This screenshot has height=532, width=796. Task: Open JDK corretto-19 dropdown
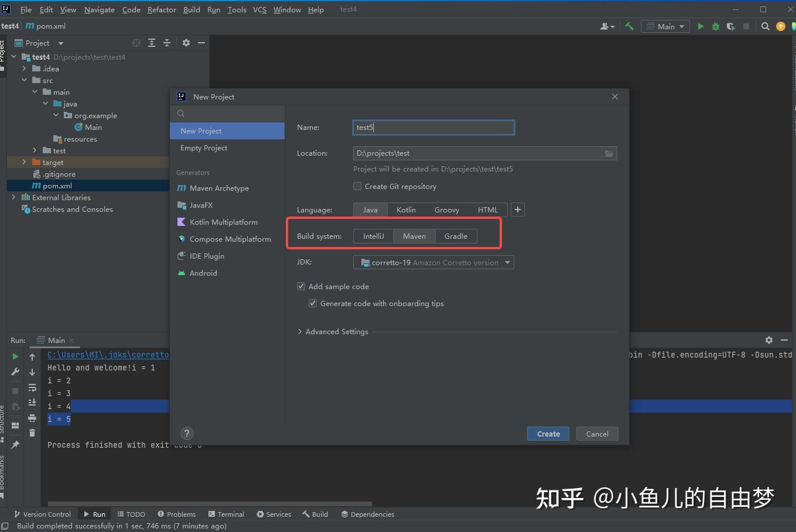coord(433,262)
